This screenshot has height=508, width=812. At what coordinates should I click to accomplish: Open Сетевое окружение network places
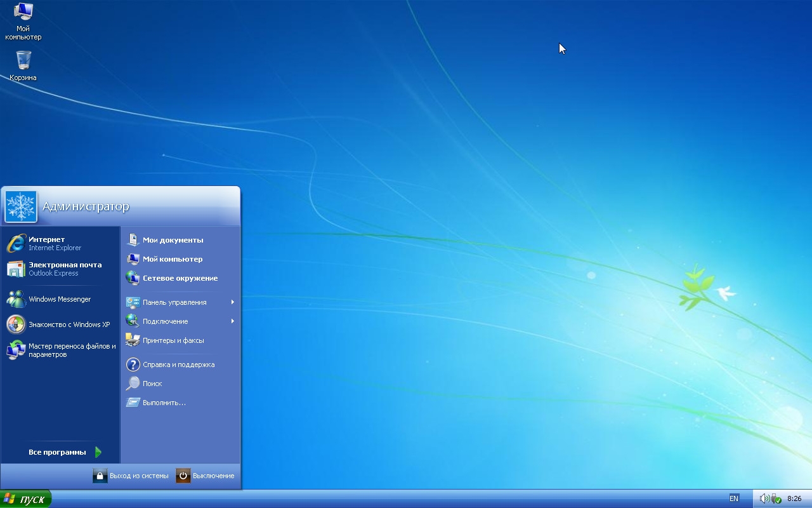pyautogui.click(x=180, y=278)
